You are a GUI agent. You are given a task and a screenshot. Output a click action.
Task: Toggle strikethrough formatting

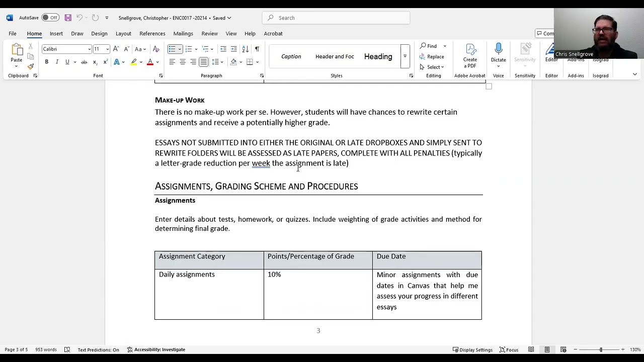[x=84, y=62]
